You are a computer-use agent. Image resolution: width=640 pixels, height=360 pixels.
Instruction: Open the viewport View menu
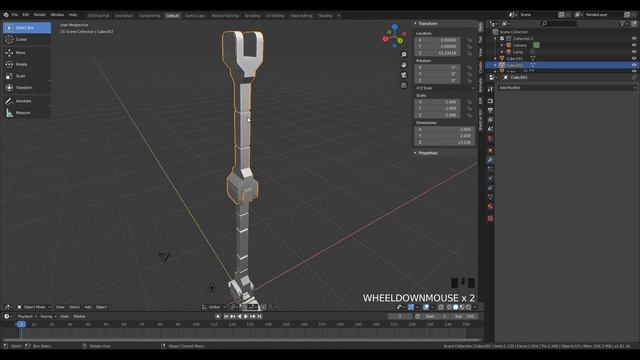tap(60, 307)
